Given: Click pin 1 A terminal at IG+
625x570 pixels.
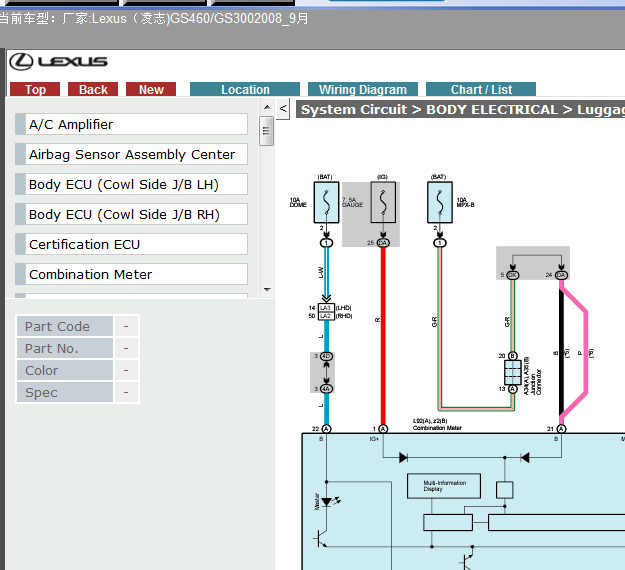Looking at the screenshot, I should tap(383, 429).
